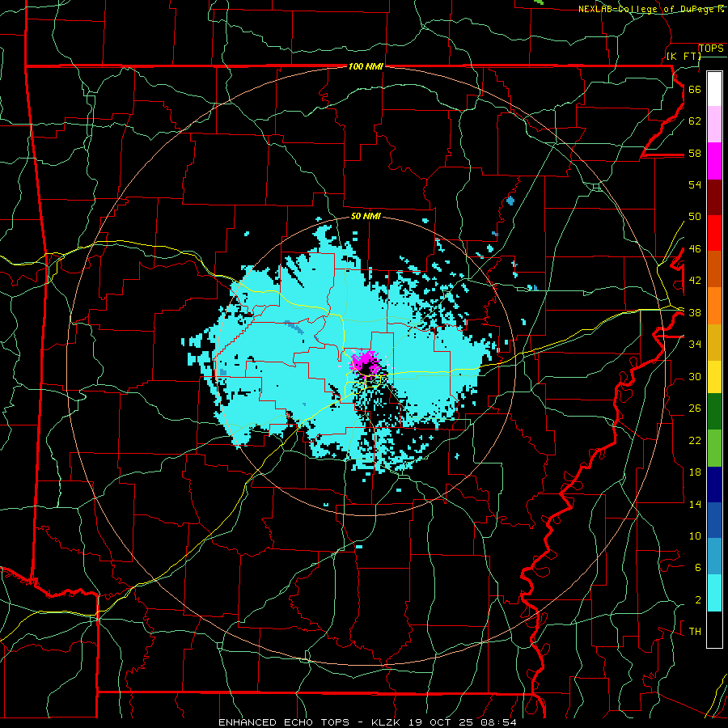728x728 pixels.
Task: Click the legend value "38"
Action: pos(695,312)
